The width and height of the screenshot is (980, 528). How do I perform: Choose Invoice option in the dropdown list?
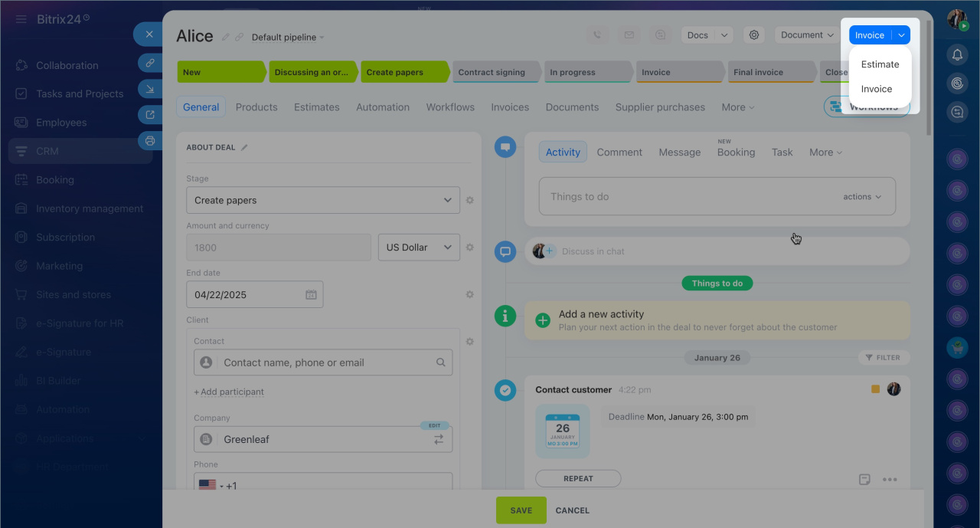point(876,89)
